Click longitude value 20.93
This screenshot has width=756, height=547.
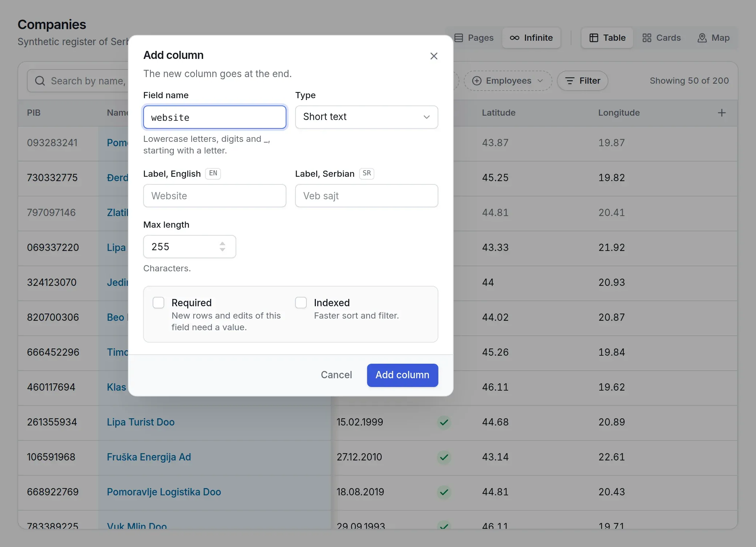pyautogui.click(x=612, y=283)
